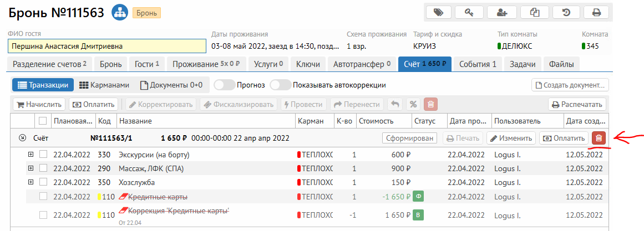Collapse the Счёт №111563/1 group
Screen dimensions: 644x231
22,138
